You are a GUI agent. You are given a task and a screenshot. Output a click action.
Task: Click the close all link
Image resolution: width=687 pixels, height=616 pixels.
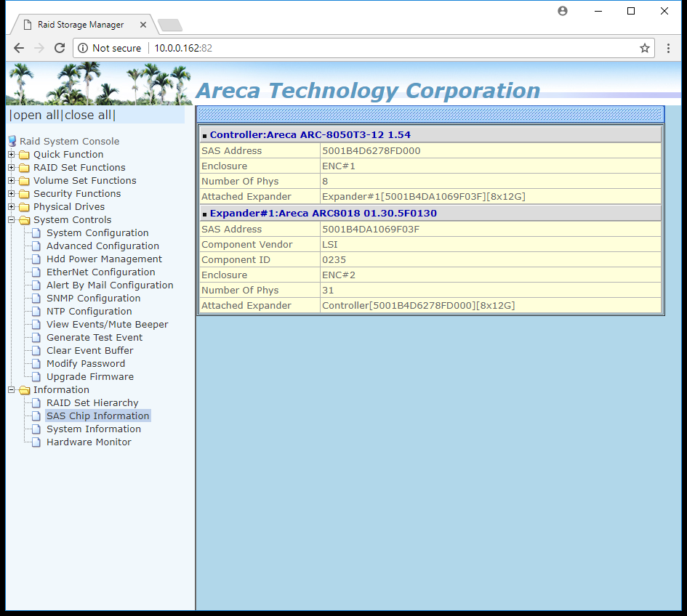[88, 115]
